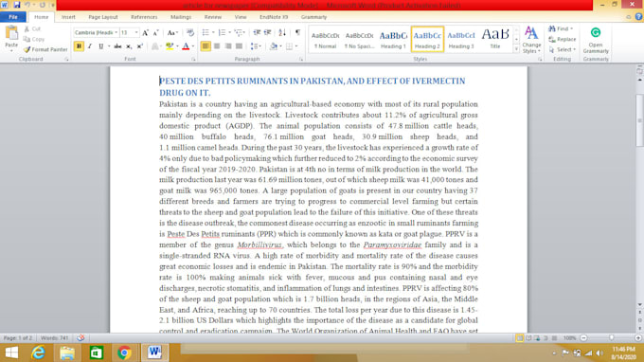Image resolution: width=644 pixels, height=362 pixels.
Task: Apply a bullet list with the Bullets icon
Action: (x=206, y=32)
